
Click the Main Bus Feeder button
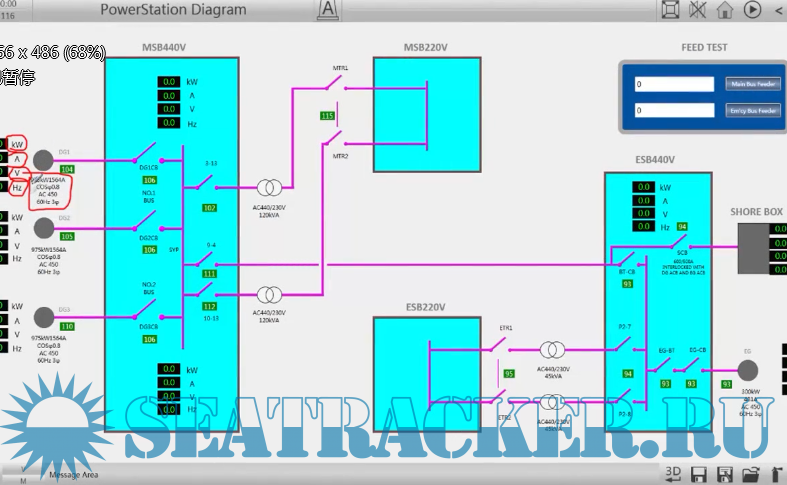tap(752, 85)
